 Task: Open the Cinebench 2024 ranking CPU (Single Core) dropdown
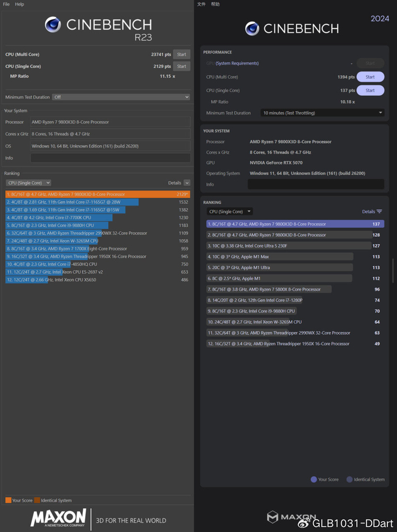coord(230,212)
